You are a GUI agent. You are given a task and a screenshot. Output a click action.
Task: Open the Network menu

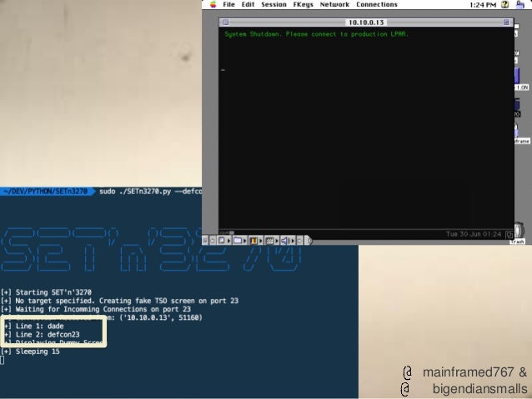pos(334,4)
